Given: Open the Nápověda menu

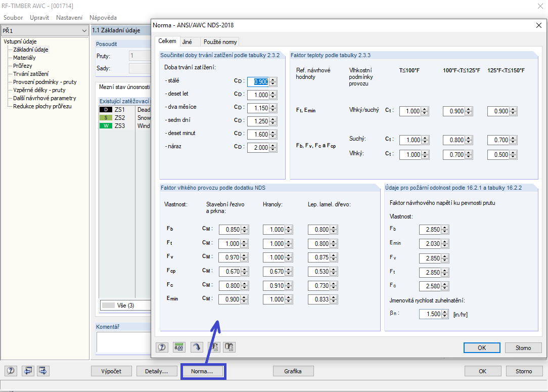Looking at the screenshot, I should click(103, 18).
